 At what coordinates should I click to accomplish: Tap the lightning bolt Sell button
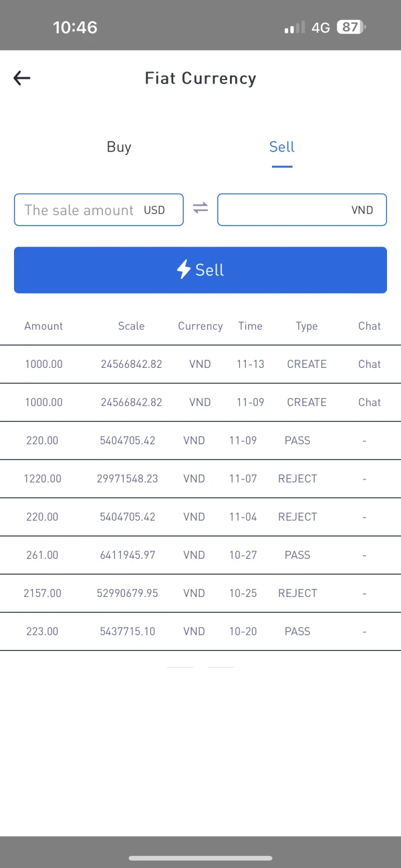coord(200,270)
